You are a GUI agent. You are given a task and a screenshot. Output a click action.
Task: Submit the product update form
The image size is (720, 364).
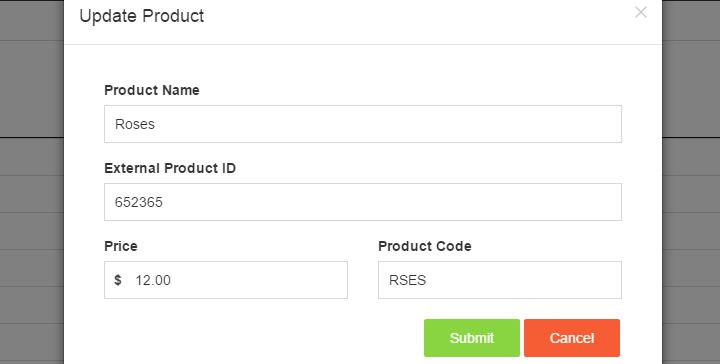472,338
